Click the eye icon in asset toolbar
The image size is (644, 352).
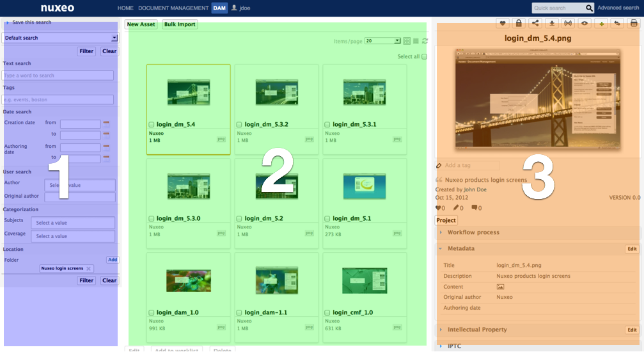point(585,24)
